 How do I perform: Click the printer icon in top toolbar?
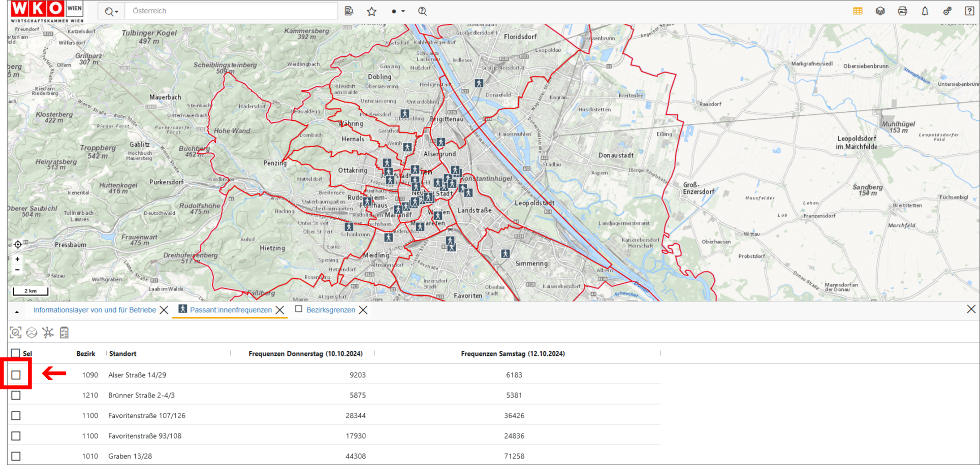[x=902, y=11]
